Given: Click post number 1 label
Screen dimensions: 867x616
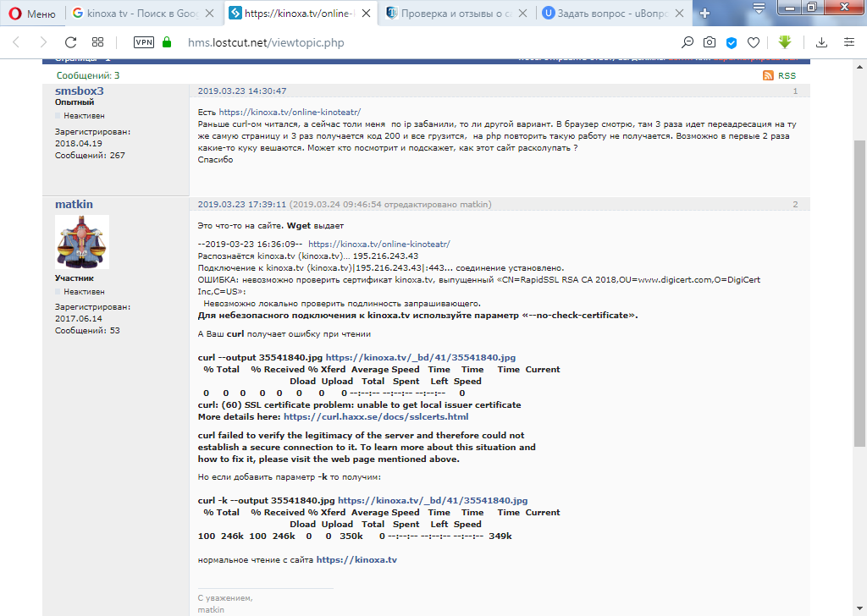Looking at the screenshot, I should tap(795, 91).
